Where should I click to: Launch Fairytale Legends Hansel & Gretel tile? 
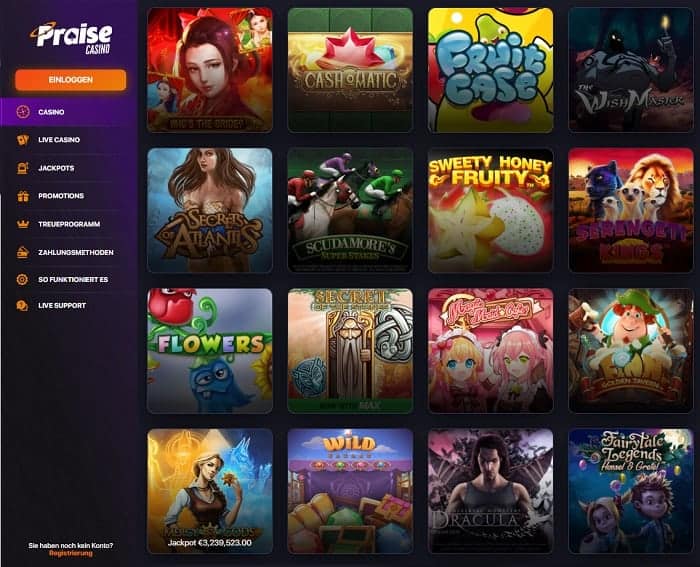click(x=631, y=491)
